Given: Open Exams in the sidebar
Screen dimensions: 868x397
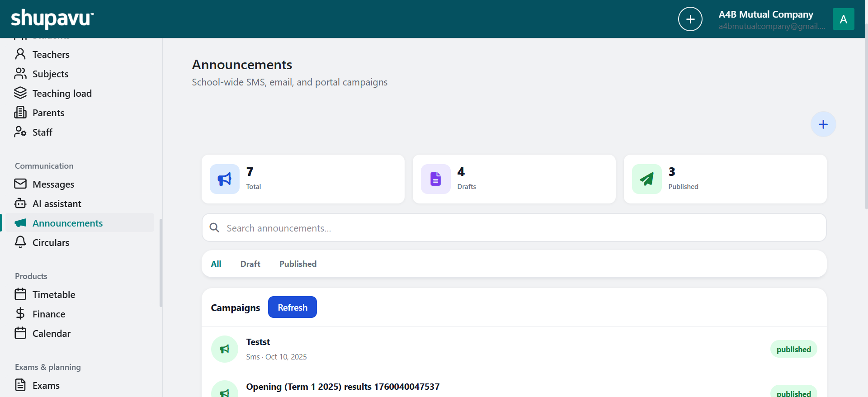Looking at the screenshot, I should tap(46, 386).
